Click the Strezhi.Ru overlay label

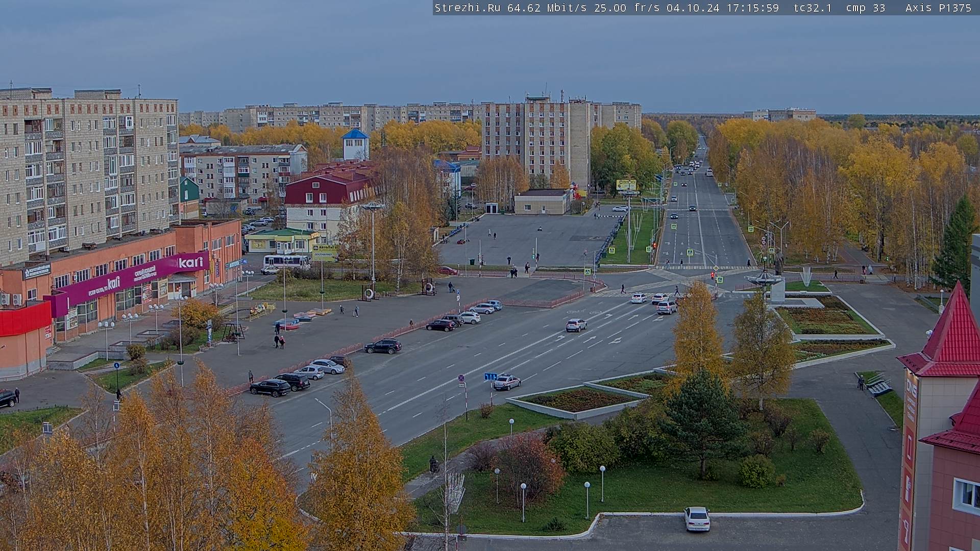[467, 8]
